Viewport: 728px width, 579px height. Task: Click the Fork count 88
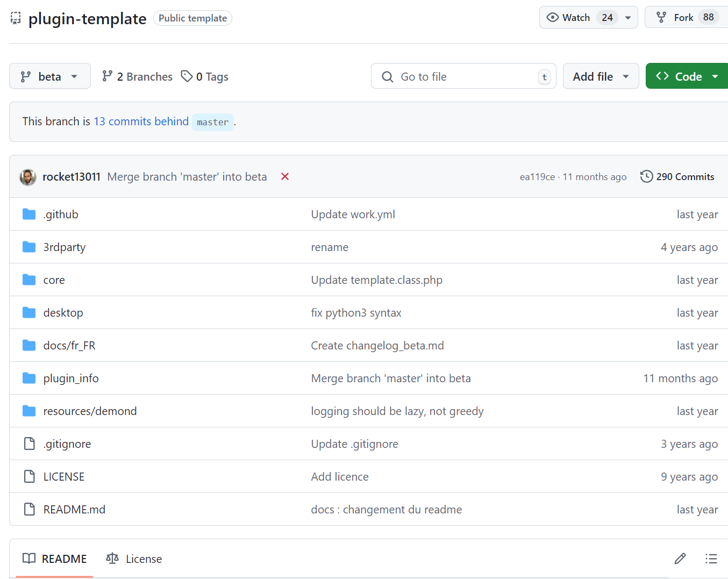709,17
